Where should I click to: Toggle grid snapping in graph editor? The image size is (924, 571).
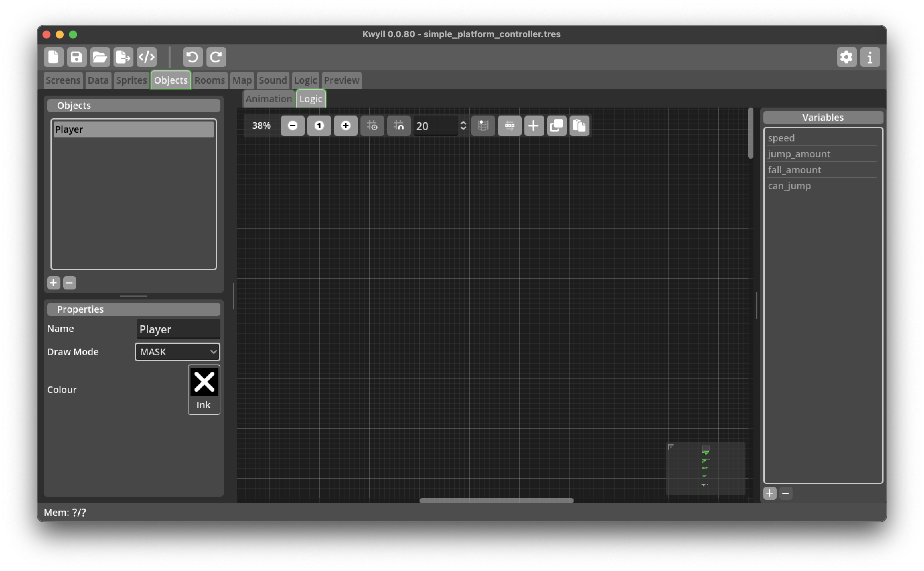coord(399,126)
